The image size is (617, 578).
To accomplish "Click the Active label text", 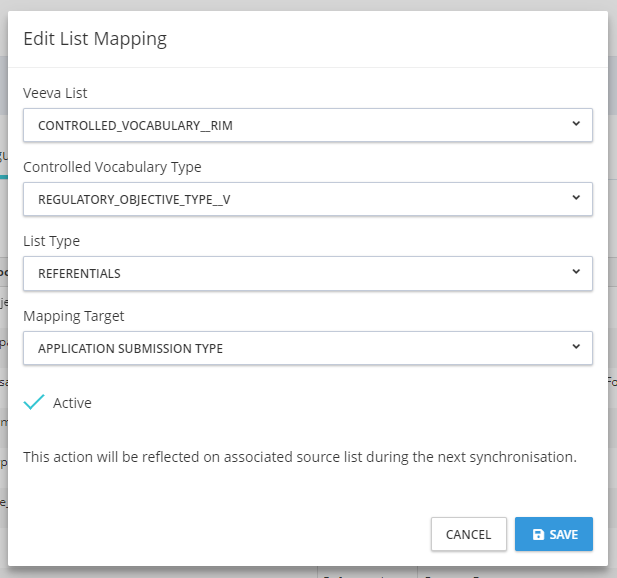I will 72,403.
